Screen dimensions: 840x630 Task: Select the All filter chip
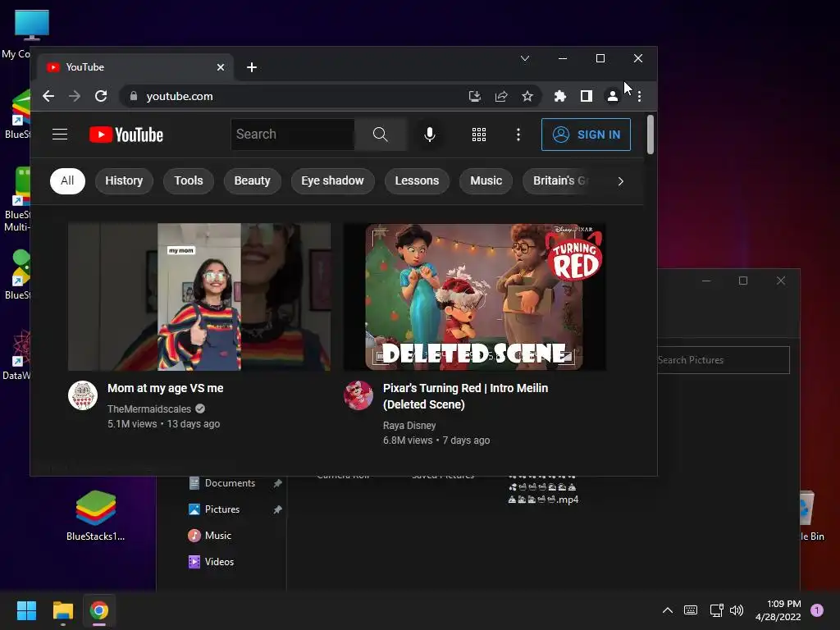point(67,181)
